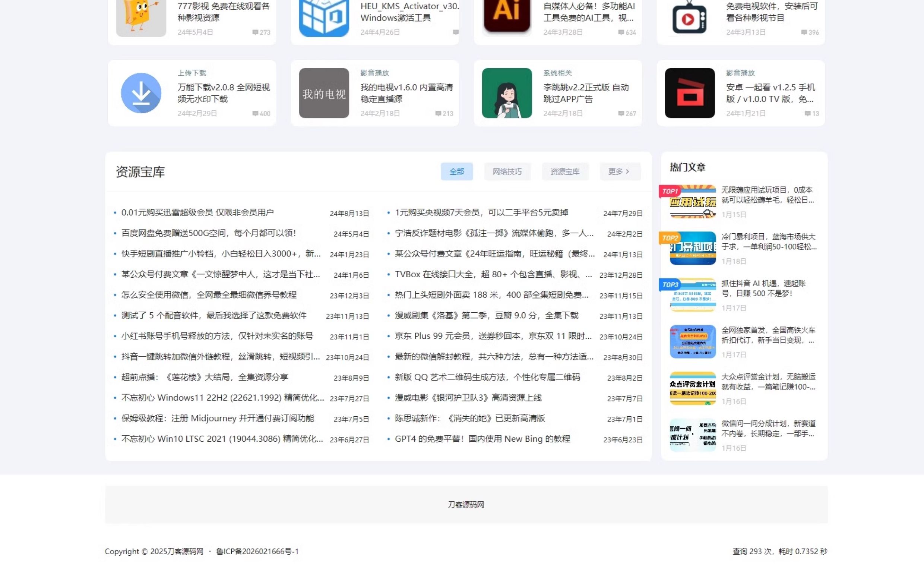Open 怎么安全使用微信 article
Screen dimensions: 924x568
tap(209, 295)
